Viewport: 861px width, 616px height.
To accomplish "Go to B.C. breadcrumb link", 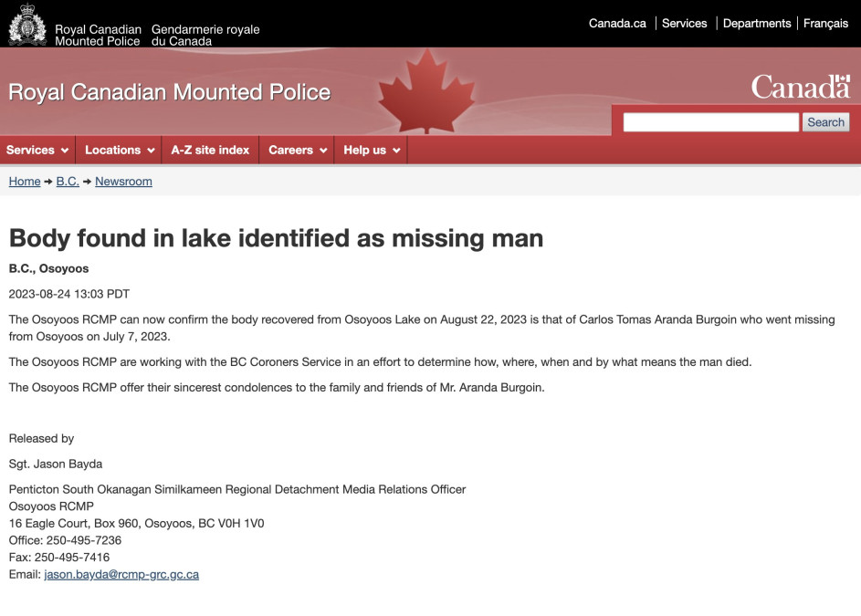I will 68,182.
